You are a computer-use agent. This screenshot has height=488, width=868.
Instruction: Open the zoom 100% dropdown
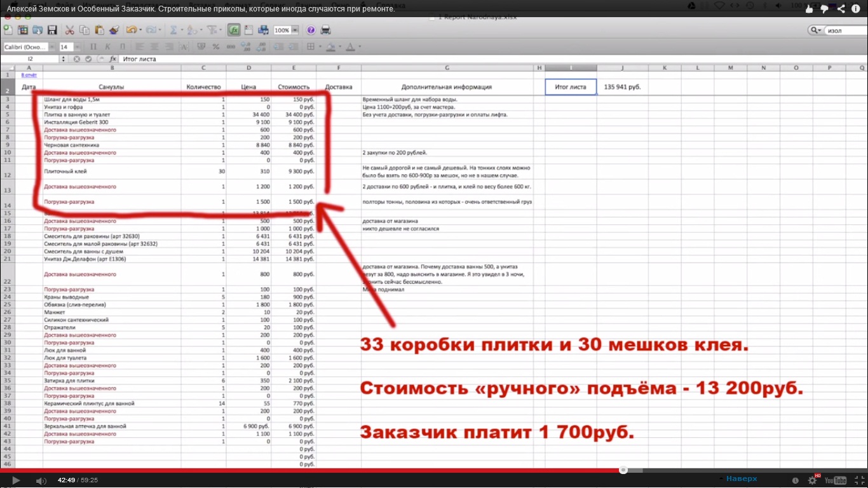(295, 30)
